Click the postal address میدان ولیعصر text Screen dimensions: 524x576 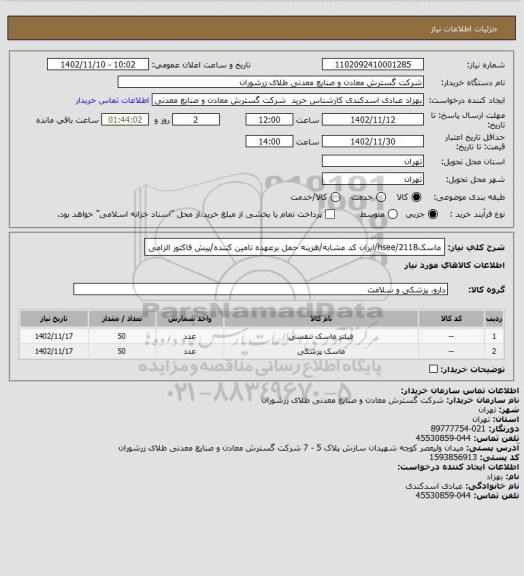pyautogui.click(x=291, y=448)
